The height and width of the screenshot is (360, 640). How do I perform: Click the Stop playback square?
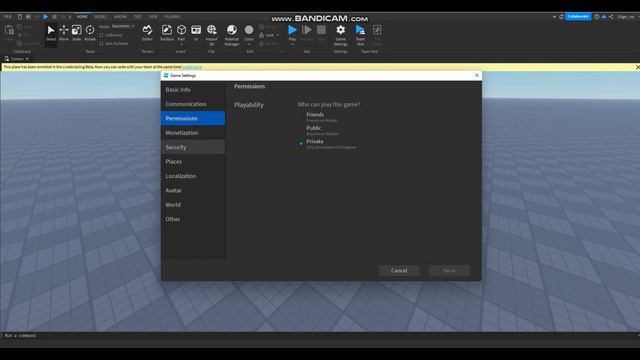click(321, 30)
